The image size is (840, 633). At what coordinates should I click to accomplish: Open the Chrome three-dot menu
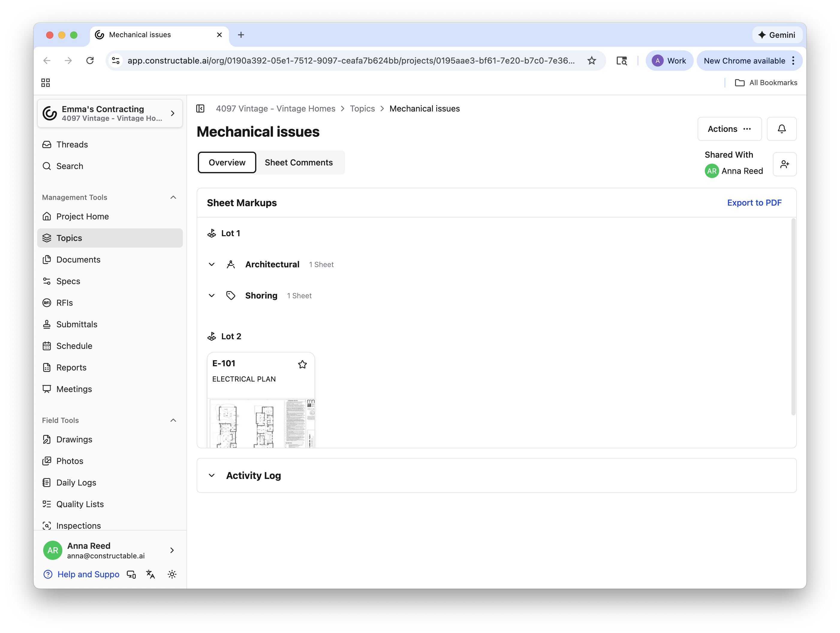click(x=793, y=61)
